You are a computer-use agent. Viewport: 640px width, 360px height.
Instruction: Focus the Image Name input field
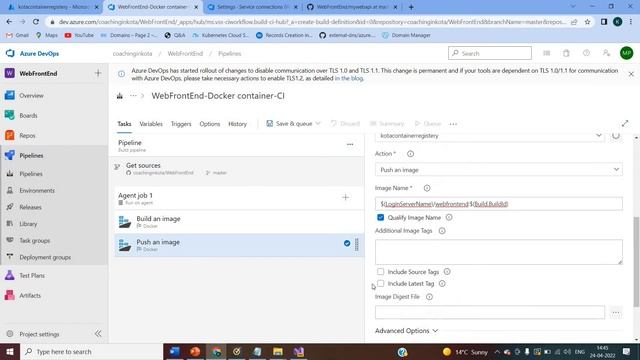[499, 204]
